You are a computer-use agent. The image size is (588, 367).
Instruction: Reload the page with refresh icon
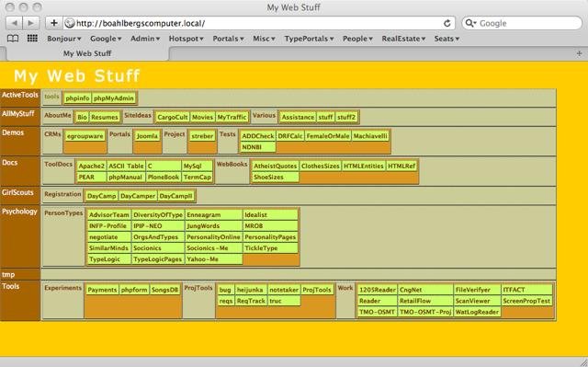pos(447,23)
